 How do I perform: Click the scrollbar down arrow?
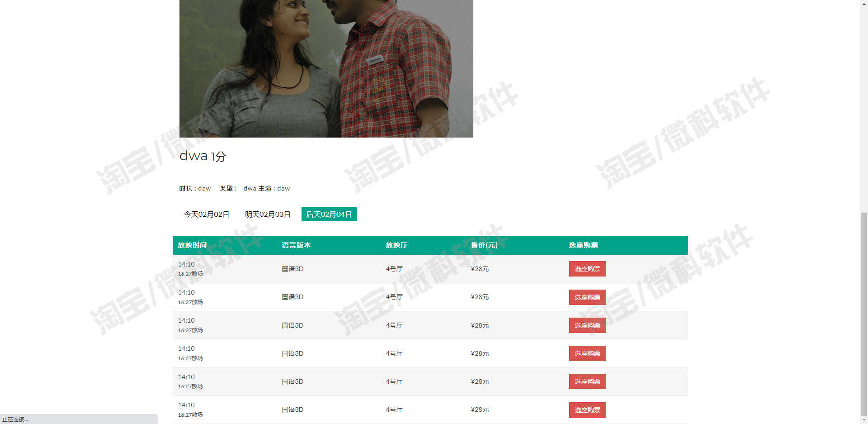coord(864,420)
